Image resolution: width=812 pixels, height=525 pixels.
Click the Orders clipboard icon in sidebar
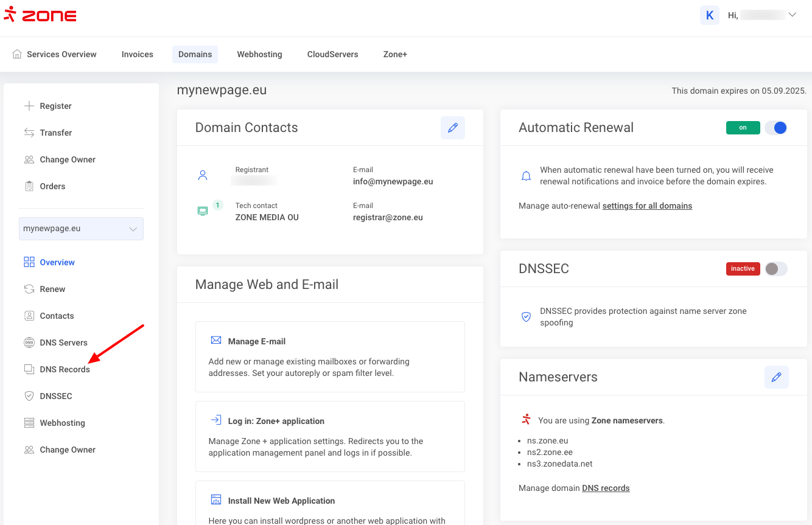coord(29,186)
